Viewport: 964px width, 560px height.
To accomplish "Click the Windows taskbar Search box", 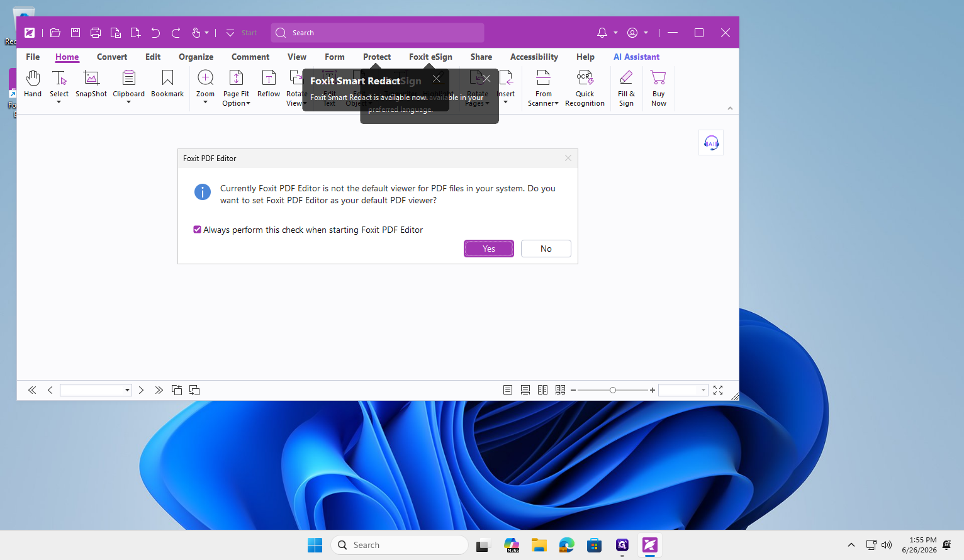I will (400, 545).
